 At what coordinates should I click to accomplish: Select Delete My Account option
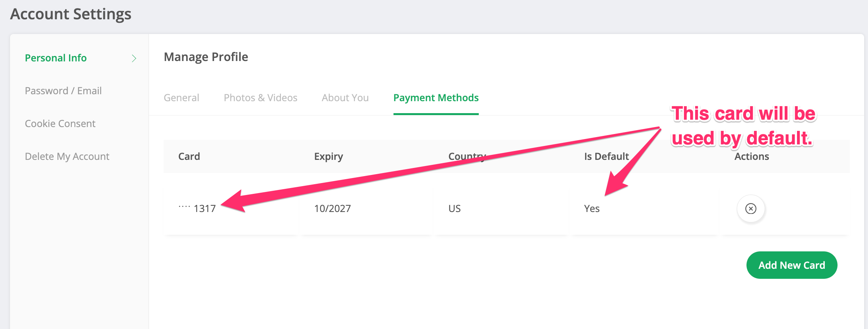click(x=67, y=156)
